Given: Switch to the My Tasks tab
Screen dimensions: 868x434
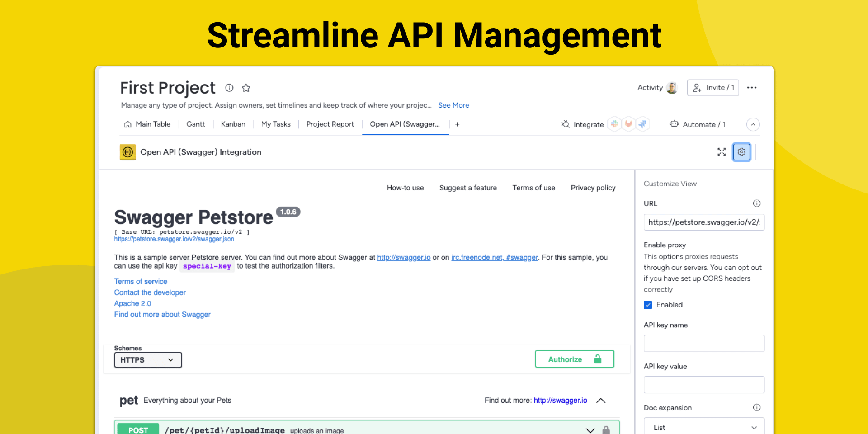Looking at the screenshot, I should [x=276, y=124].
